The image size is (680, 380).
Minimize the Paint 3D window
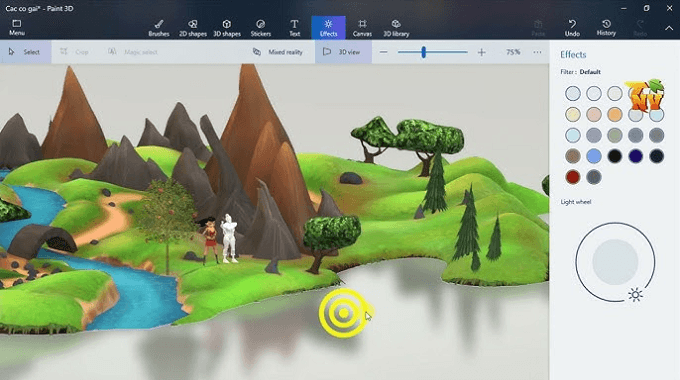pos(624,8)
